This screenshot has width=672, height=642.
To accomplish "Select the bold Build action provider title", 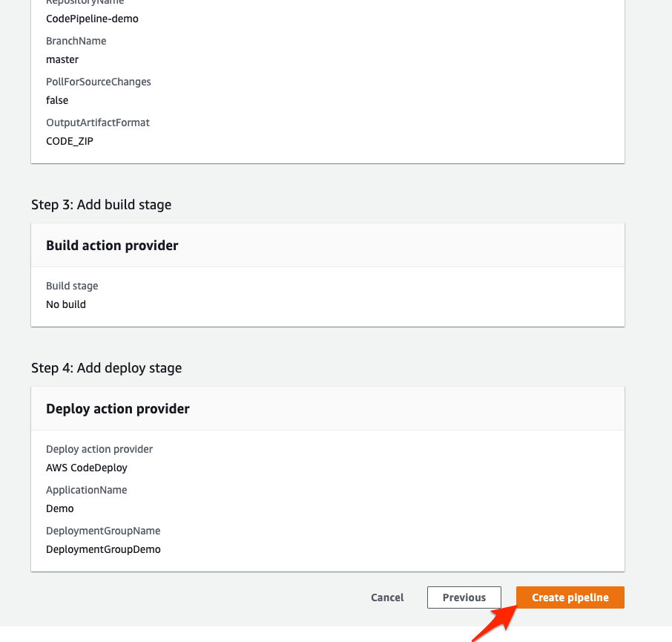I will [112, 246].
